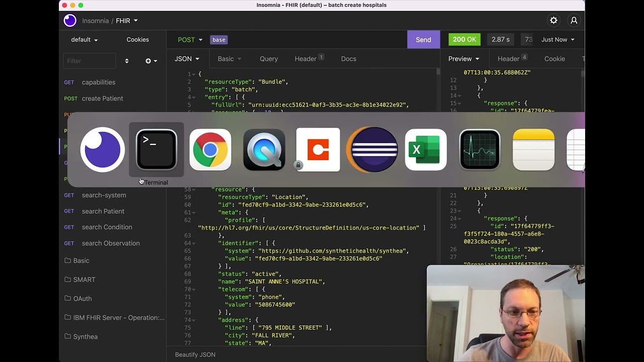Open the Just Now response history dropdown

pyautogui.click(x=557, y=40)
